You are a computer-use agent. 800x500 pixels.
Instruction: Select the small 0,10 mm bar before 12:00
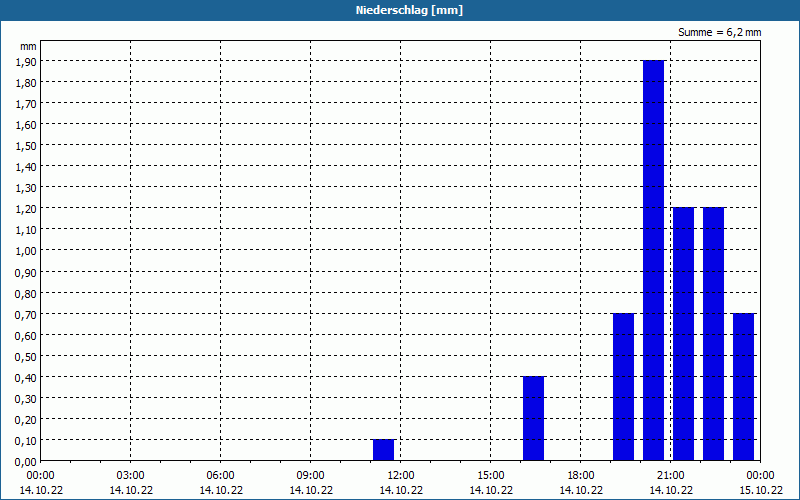click(383, 450)
